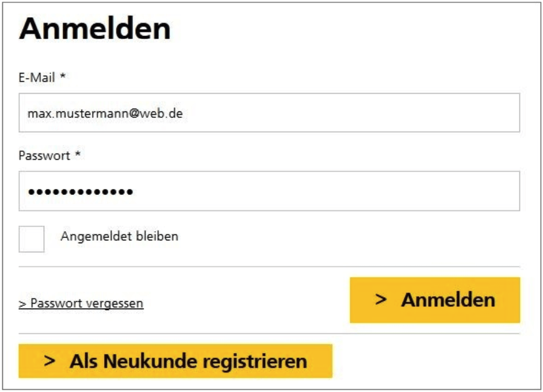Click the arrow icon on Neukunde registrieren button
Screen dimensions: 543x392
point(51,361)
